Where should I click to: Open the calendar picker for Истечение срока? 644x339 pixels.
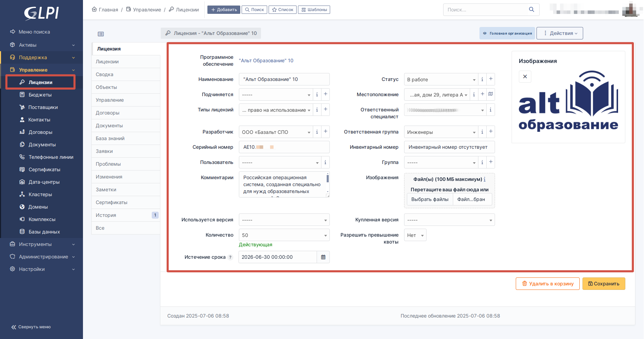point(323,257)
